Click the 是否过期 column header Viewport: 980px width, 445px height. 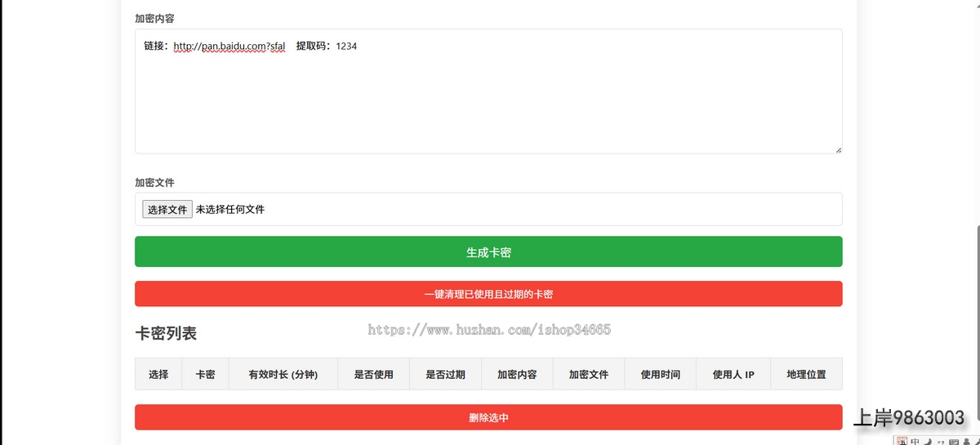[445, 375]
